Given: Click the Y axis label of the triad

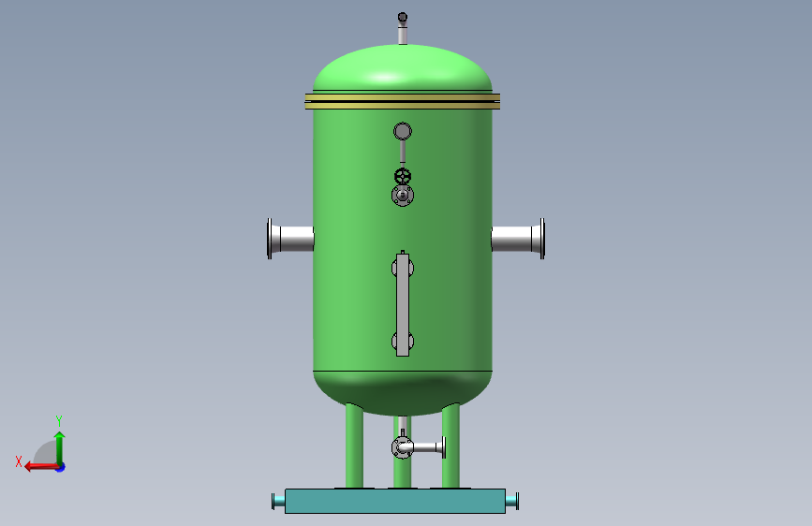Looking at the screenshot, I should point(59,420).
